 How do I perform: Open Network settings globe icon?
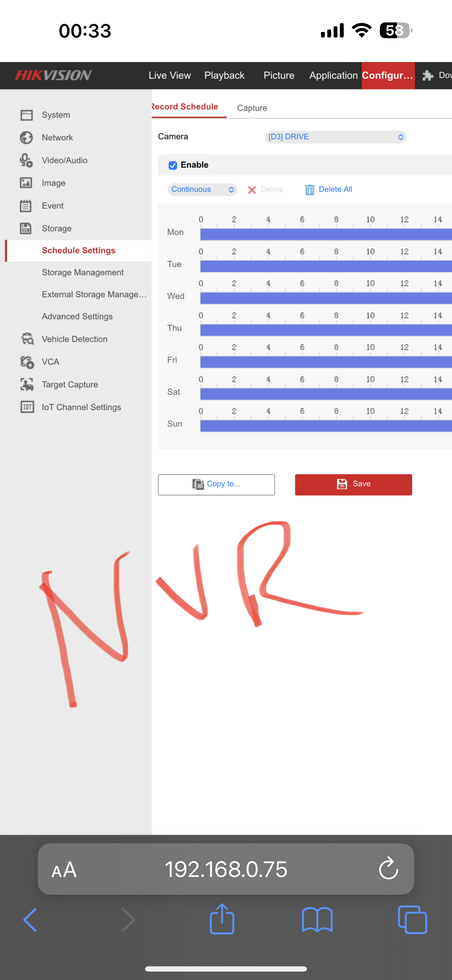[x=26, y=138]
